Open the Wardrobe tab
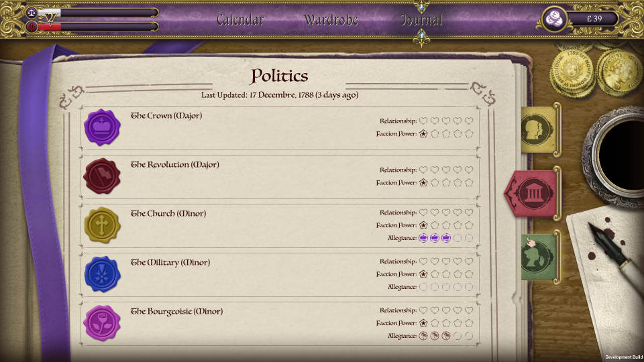 (331, 20)
